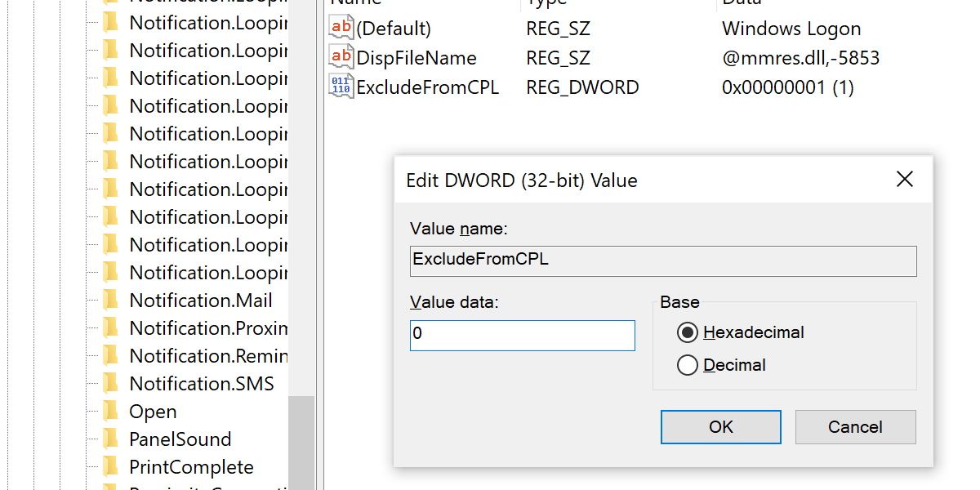This screenshot has height=490, width=980.
Task: Click REG_SZ type in the (Default) row
Action: [x=558, y=29]
